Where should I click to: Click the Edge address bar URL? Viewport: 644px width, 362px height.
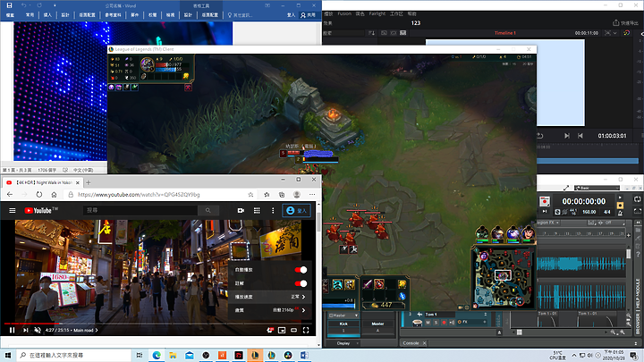click(x=139, y=195)
